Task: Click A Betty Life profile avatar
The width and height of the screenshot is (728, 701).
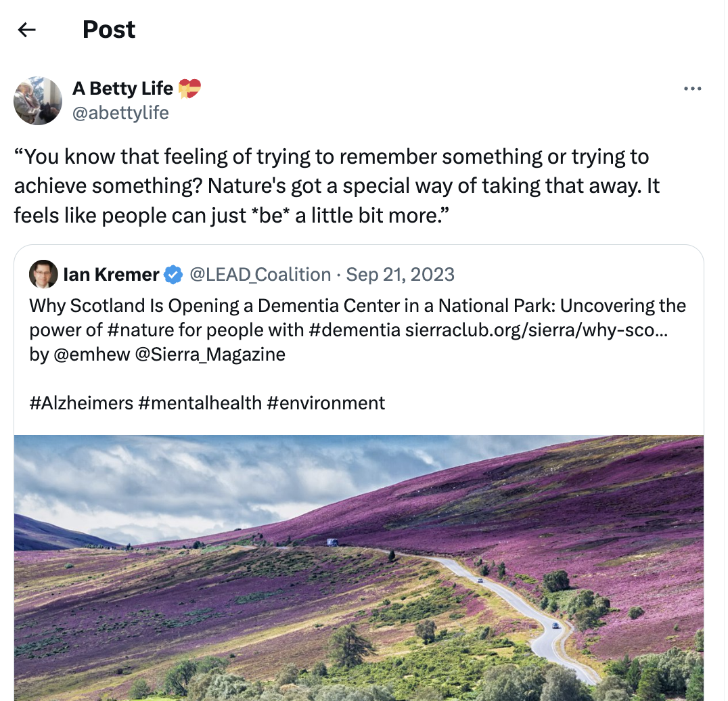Action: pyautogui.click(x=38, y=101)
